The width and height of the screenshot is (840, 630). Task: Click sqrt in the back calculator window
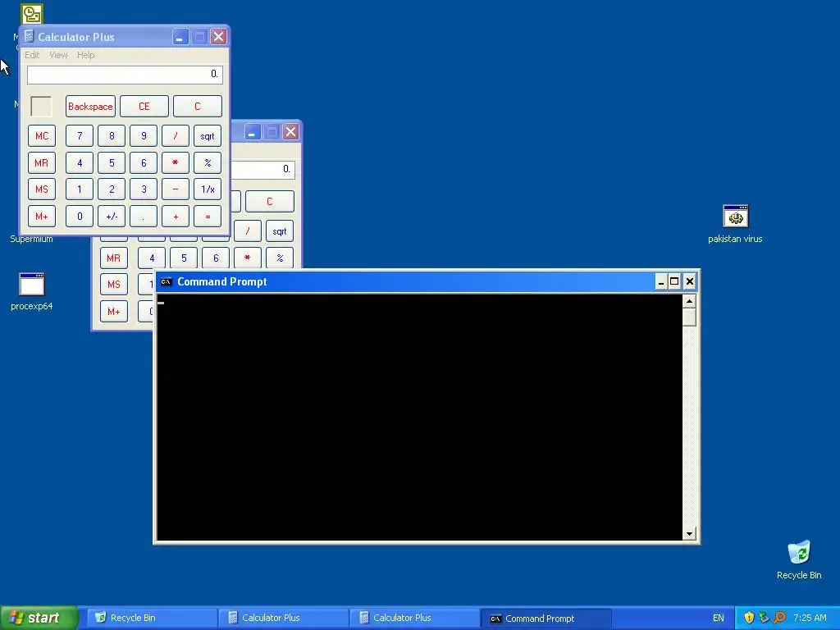tap(280, 231)
